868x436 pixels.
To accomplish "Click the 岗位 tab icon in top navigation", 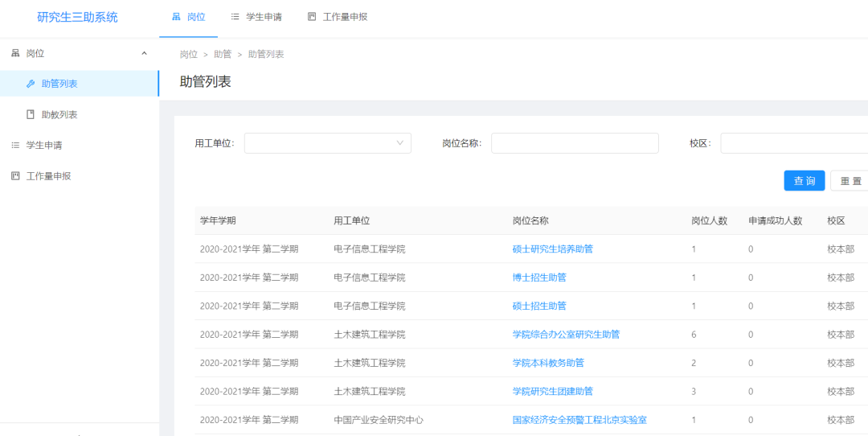I will click(177, 17).
